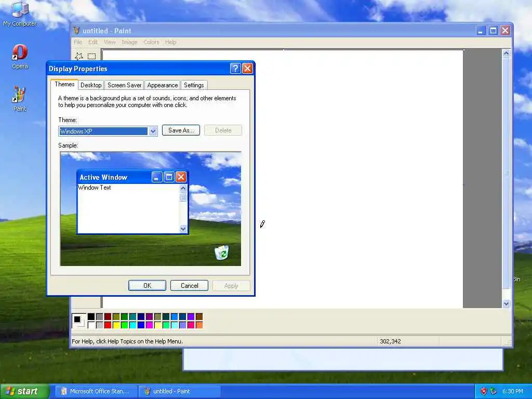Pick the magenta color swatch
This screenshot has width=532, height=399.
coord(149,325)
